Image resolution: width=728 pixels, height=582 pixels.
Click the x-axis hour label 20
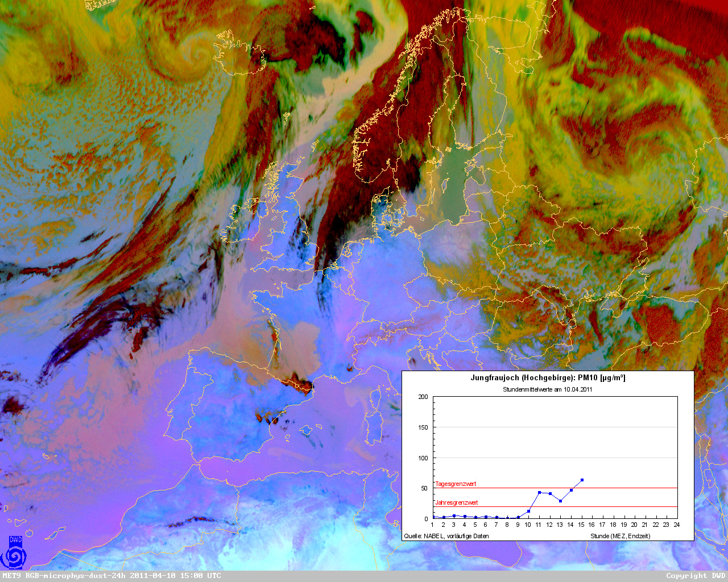click(x=634, y=525)
